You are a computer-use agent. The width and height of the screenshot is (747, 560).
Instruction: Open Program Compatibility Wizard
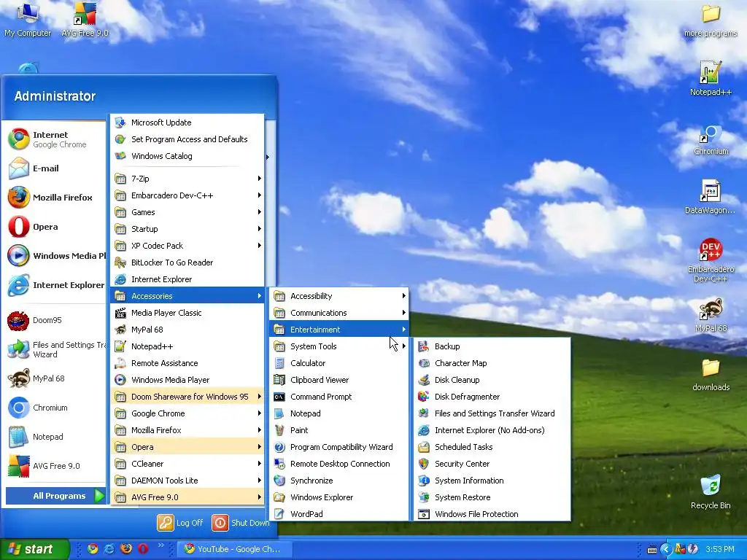pos(339,447)
